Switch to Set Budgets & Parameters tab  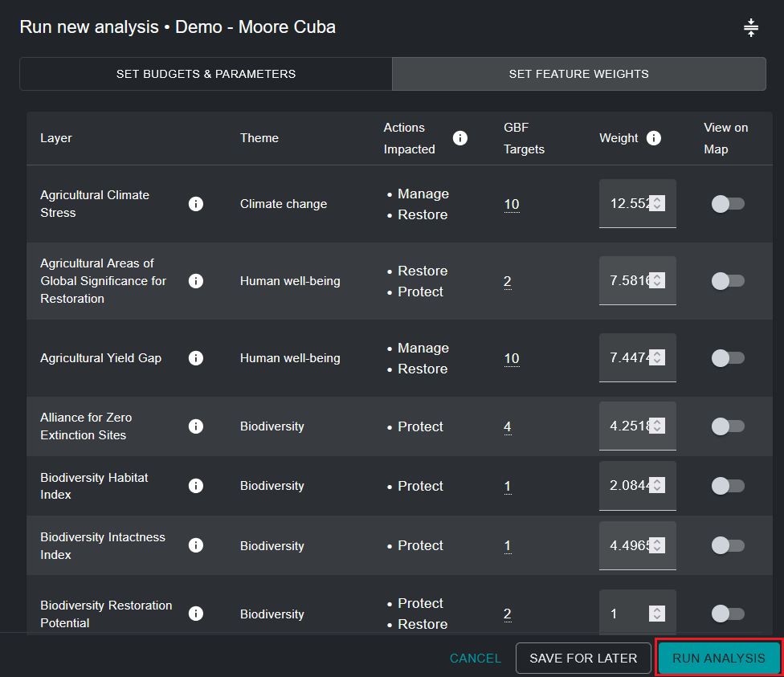(x=206, y=74)
